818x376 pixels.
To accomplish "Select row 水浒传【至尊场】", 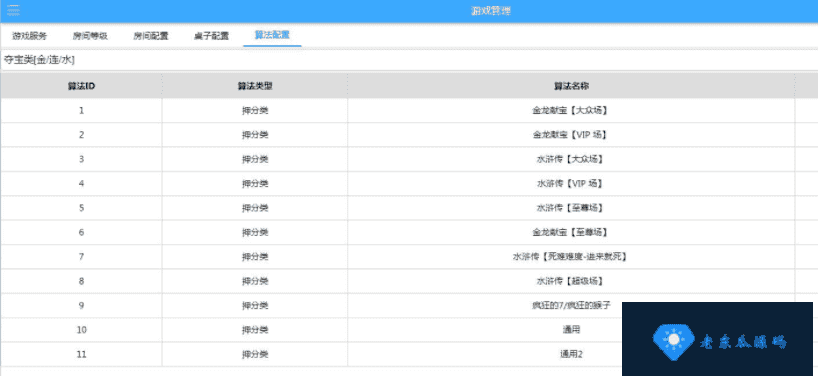I will pyautogui.click(x=409, y=208).
